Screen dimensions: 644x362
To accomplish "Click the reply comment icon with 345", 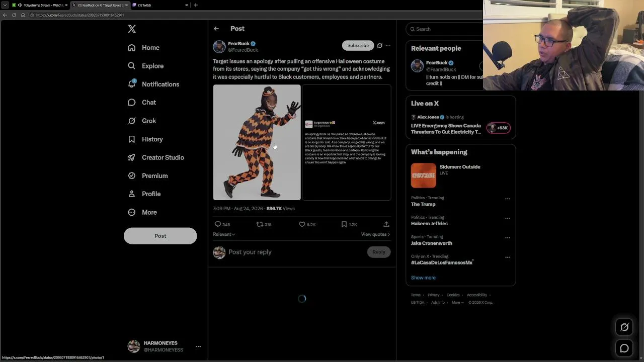I will click(218, 224).
